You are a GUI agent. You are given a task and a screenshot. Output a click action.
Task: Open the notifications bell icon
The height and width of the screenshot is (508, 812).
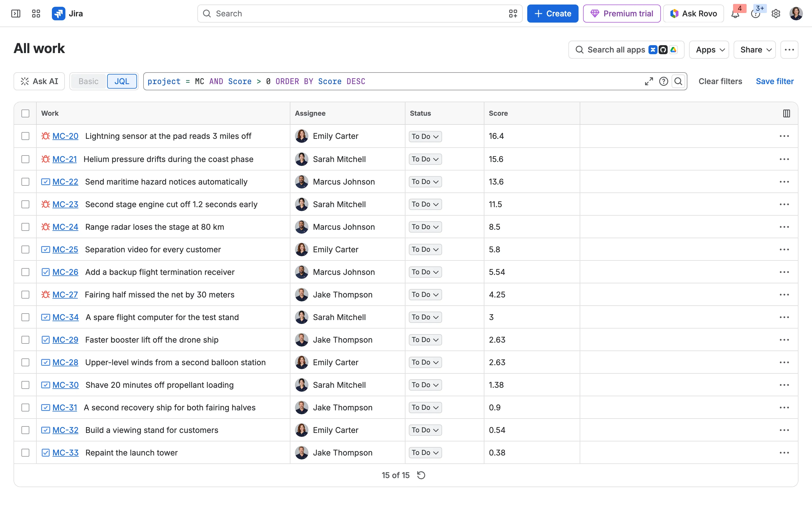pos(735,14)
